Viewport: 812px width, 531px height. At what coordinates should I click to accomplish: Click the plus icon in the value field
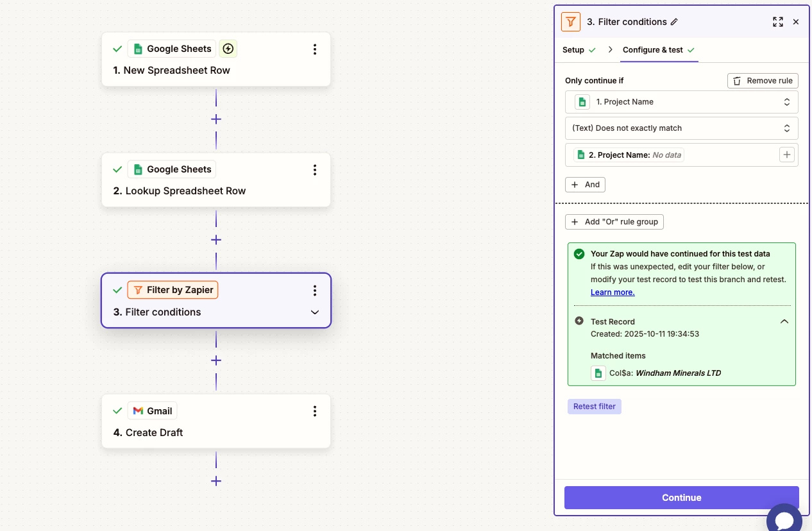click(787, 155)
